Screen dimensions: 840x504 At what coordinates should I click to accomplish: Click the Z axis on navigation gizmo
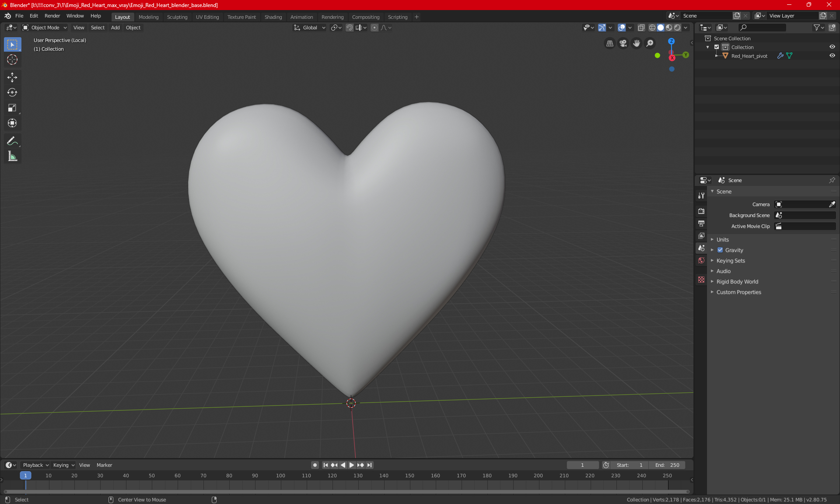tap(671, 41)
